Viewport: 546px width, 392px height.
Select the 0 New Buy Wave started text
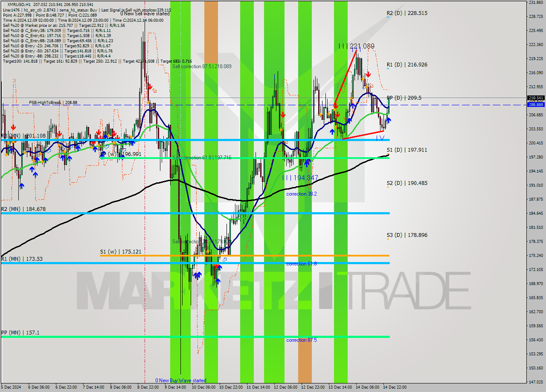[x=180, y=380]
